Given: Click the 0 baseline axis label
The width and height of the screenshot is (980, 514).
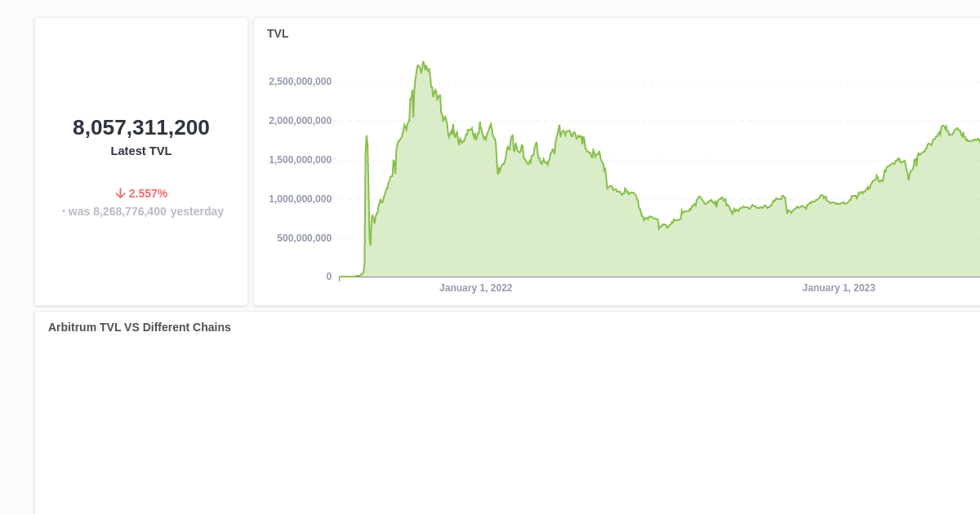Looking at the screenshot, I should (329, 277).
